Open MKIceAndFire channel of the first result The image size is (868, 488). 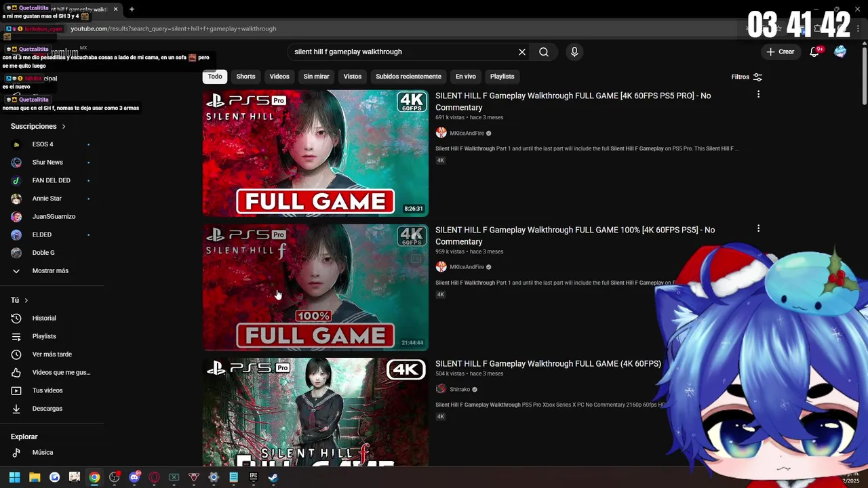(x=467, y=134)
